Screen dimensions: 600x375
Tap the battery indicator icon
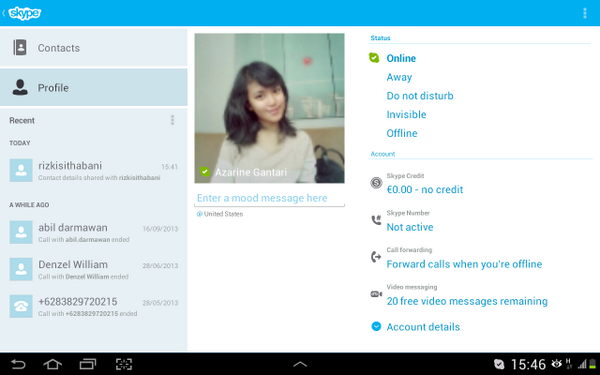click(593, 364)
